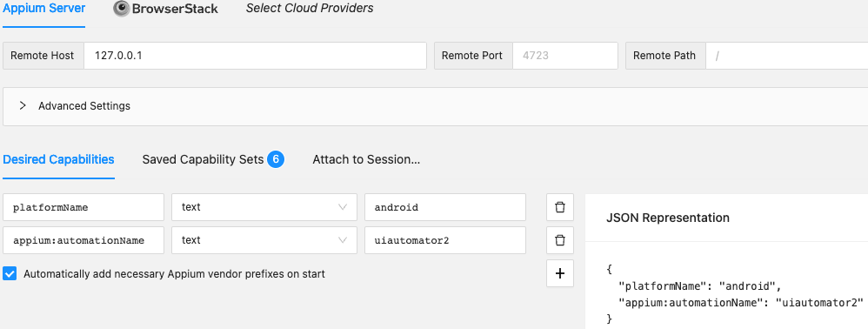Open the BrowserStack provider tab
Image resolution: width=868 pixels, height=329 pixels.
pyautogui.click(x=165, y=9)
